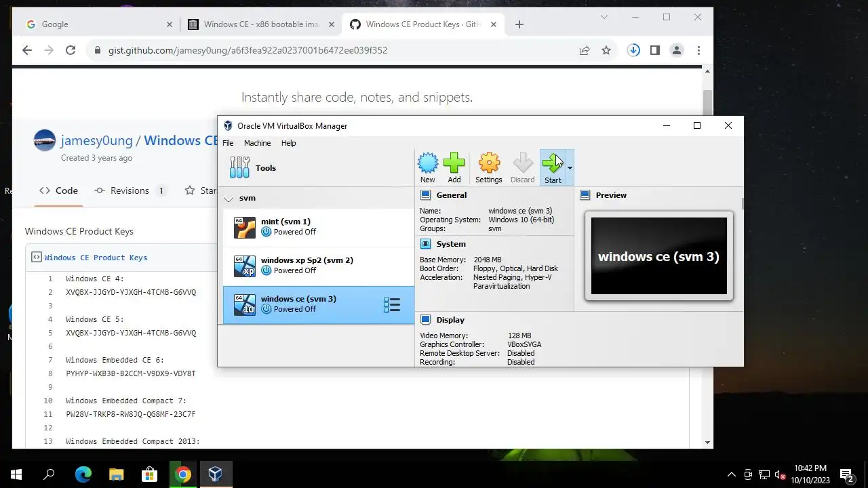This screenshot has height=488, width=868.
Task: Open the windows ce machine tools list icon
Action: (392, 304)
